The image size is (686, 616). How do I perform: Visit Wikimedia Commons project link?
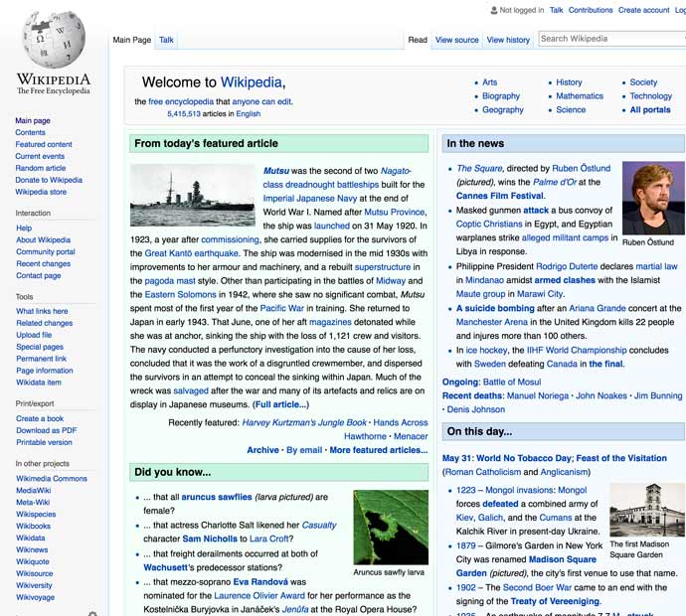(x=52, y=478)
